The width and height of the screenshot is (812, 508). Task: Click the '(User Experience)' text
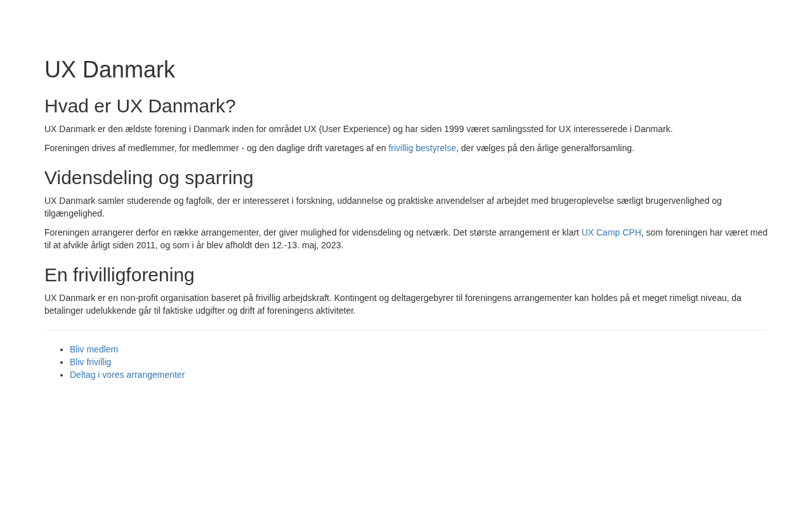[355, 129]
